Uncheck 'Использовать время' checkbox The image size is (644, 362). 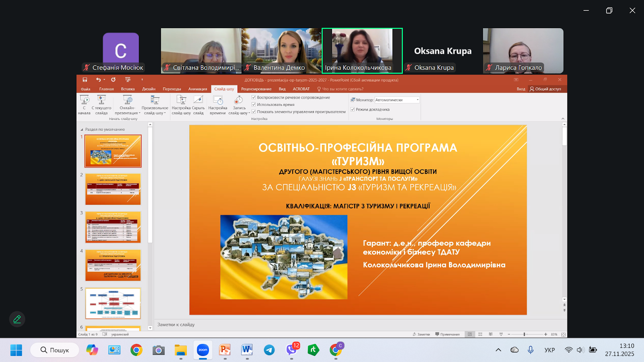pyautogui.click(x=254, y=105)
